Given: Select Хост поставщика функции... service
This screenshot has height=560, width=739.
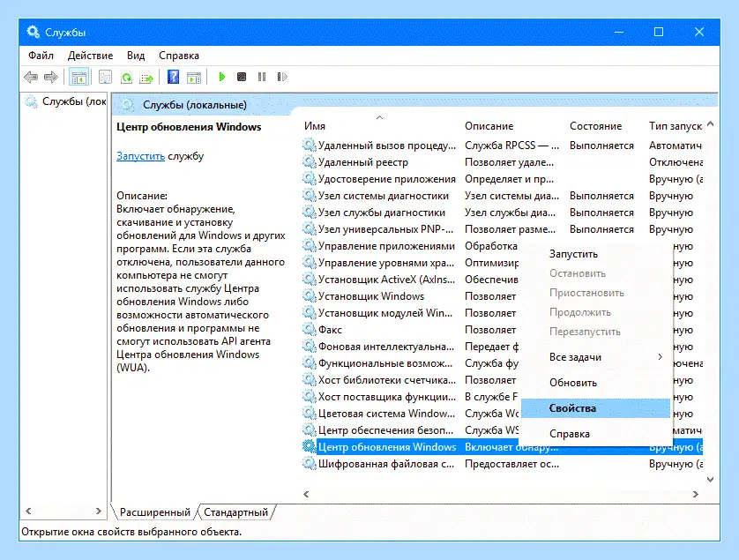Looking at the screenshot, I should click(387, 397).
